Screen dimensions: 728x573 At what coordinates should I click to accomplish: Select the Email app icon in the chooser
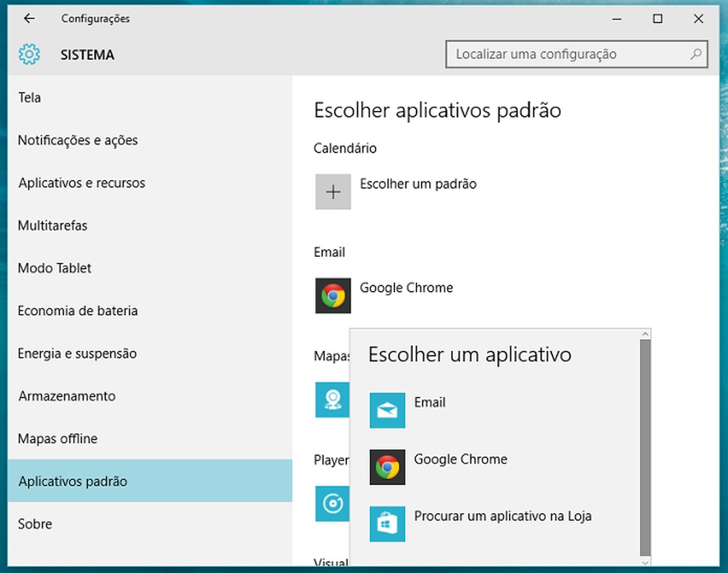pos(387,410)
